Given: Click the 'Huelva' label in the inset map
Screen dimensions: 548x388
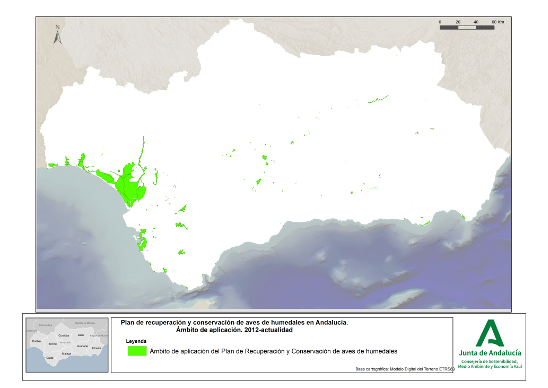Looking at the screenshot, I should pos(36,341).
